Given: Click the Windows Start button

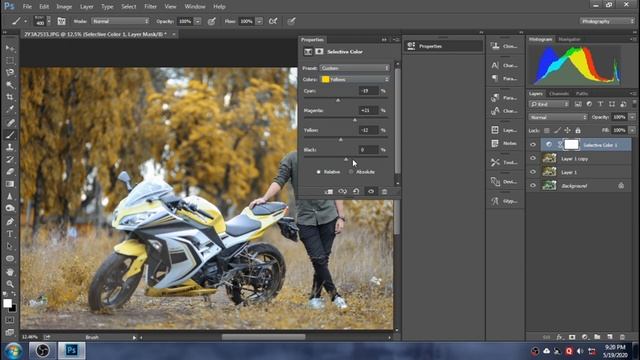Looking at the screenshot, I should (x=13, y=351).
